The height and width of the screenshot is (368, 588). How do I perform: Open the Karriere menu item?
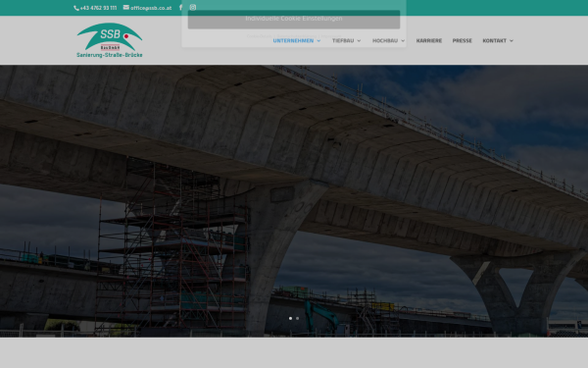pos(429,40)
